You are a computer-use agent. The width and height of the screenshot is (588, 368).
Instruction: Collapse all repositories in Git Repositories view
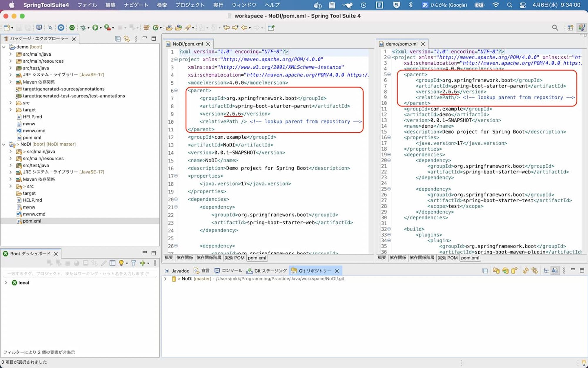point(485,270)
